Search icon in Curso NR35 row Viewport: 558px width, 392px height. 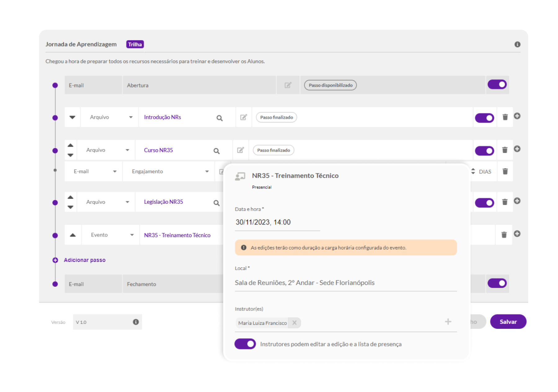point(216,151)
